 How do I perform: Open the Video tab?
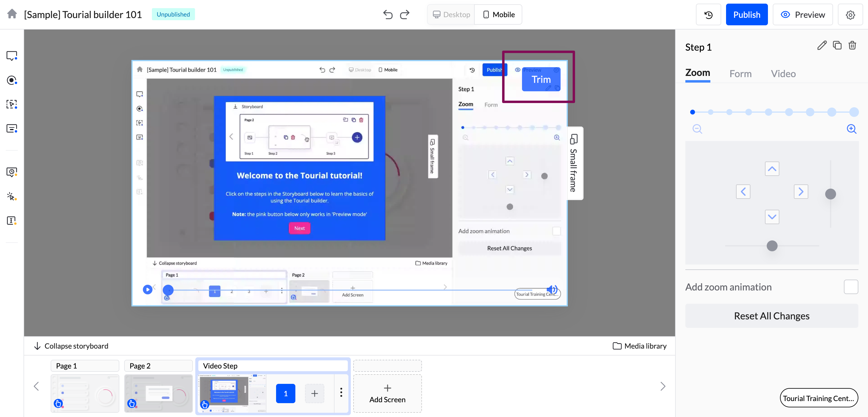click(x=783, y=74)
